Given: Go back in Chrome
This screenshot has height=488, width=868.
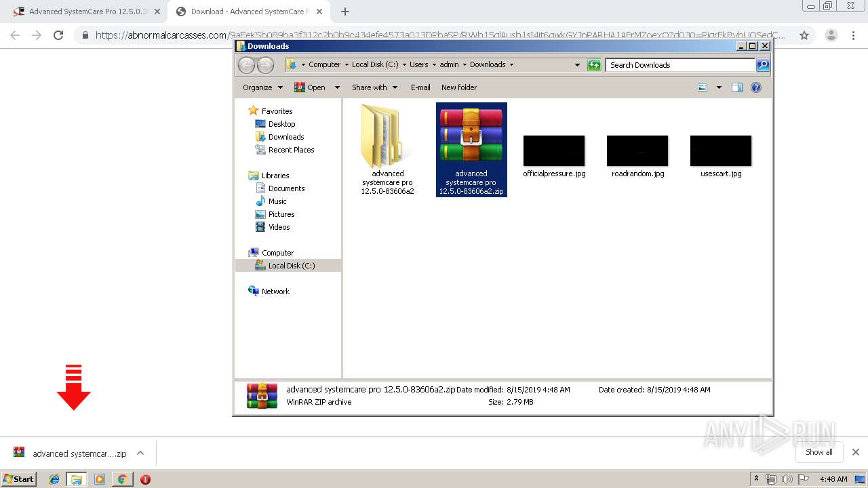Looking at the screenshot, I should tap(15, 35).
